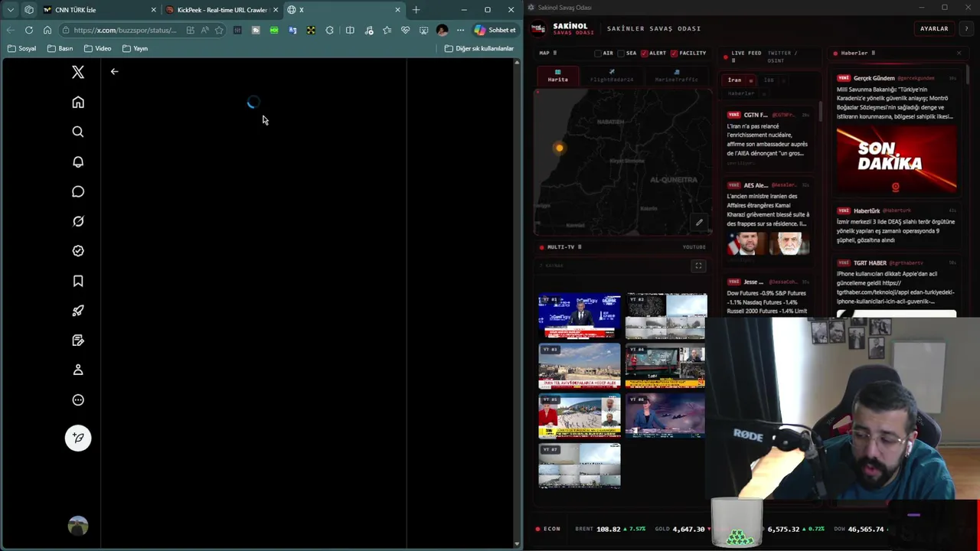Click the X logo in sidebar
This screenshot has width=980, height=551.
78,72
